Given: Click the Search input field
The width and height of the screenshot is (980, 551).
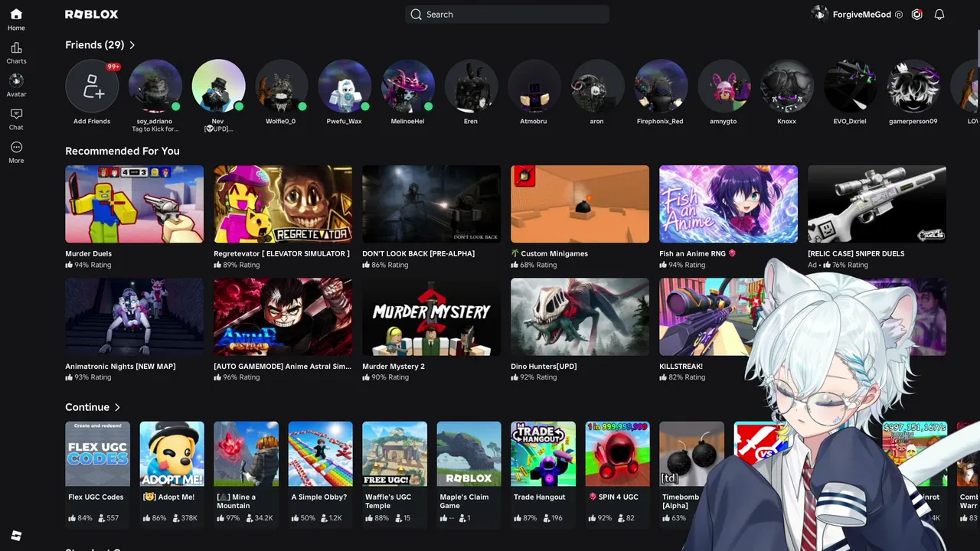Looking at the screenshot, I should pos(507,15).
